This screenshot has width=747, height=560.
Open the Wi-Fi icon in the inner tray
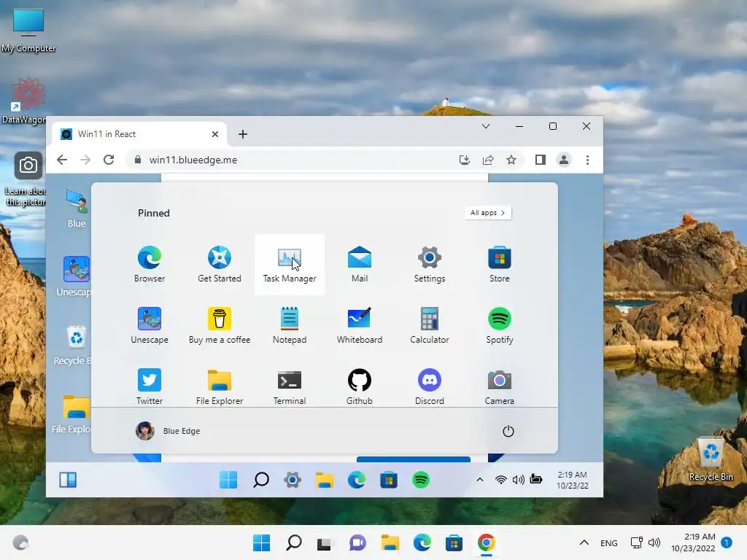pos(500,480)
